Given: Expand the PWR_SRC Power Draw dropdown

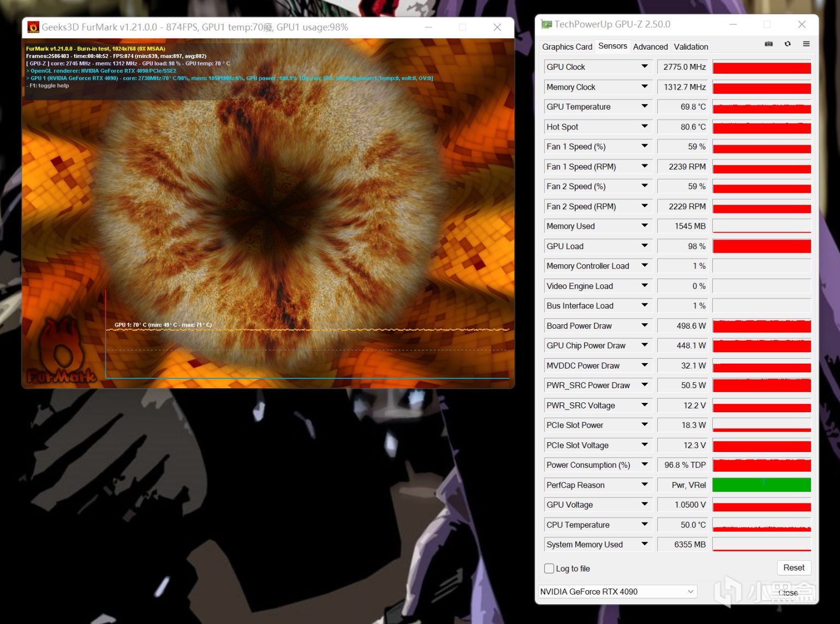Looking at the screenshot, I should (x=645, y=385).
